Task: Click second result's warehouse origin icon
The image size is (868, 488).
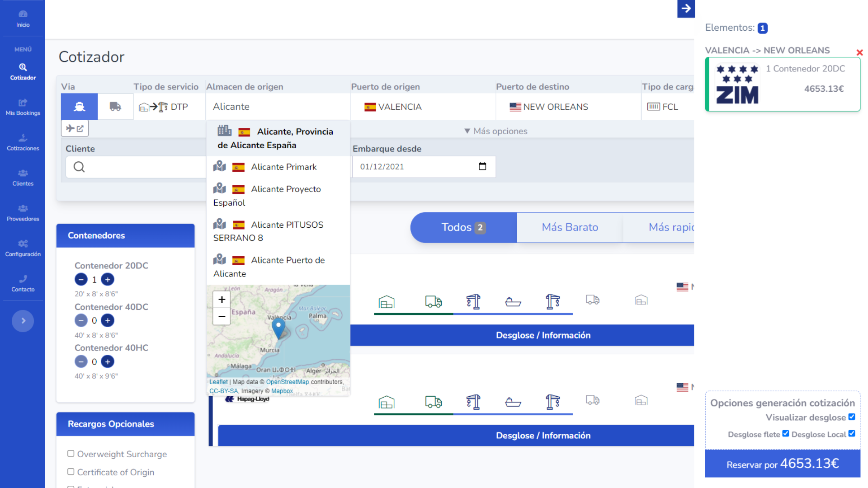Action: tap(387, 402)
